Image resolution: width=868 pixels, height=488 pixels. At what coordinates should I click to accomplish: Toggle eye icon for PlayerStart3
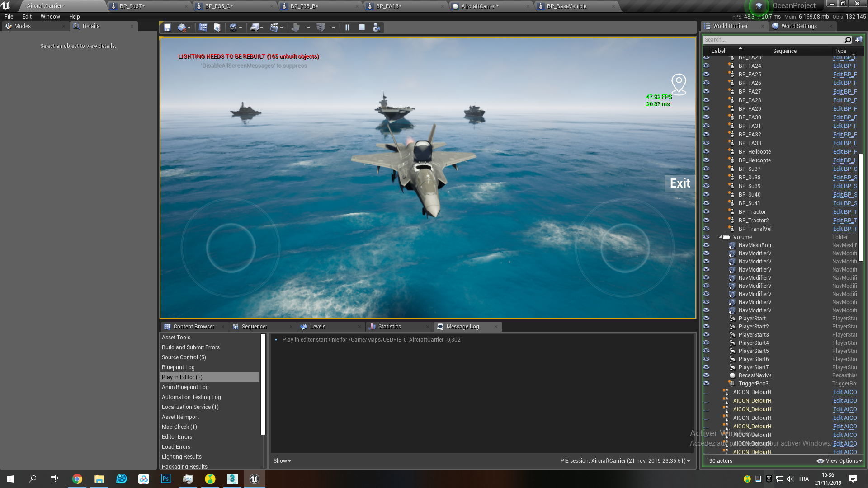pyautogui.click(x=706, y=335)
